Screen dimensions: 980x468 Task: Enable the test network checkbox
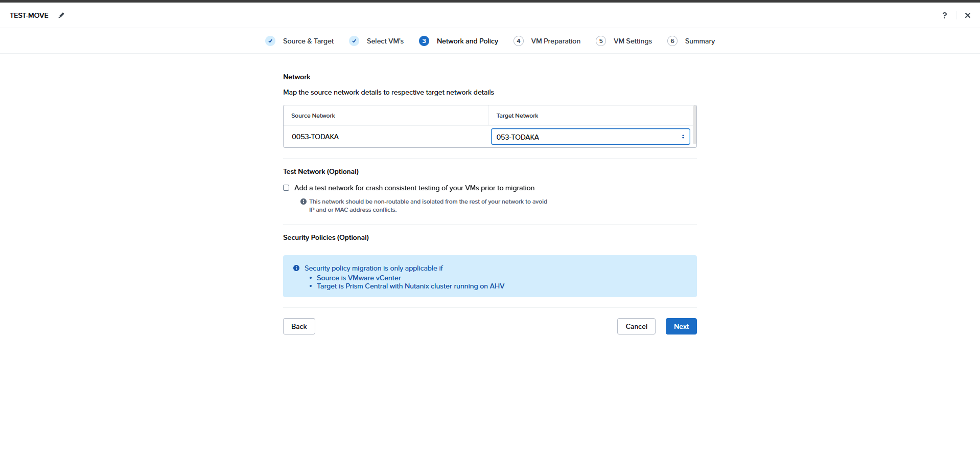point(286,188)
